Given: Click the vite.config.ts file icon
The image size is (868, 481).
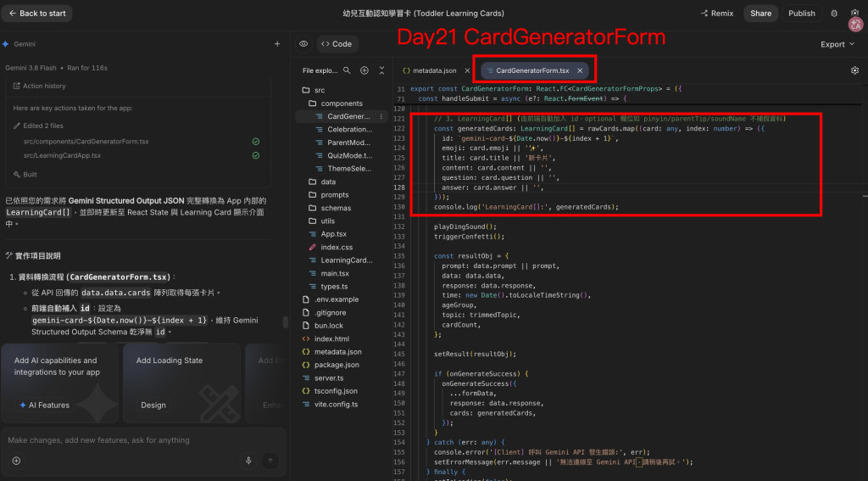Looking at the screenshot, I should pos(306,404).
